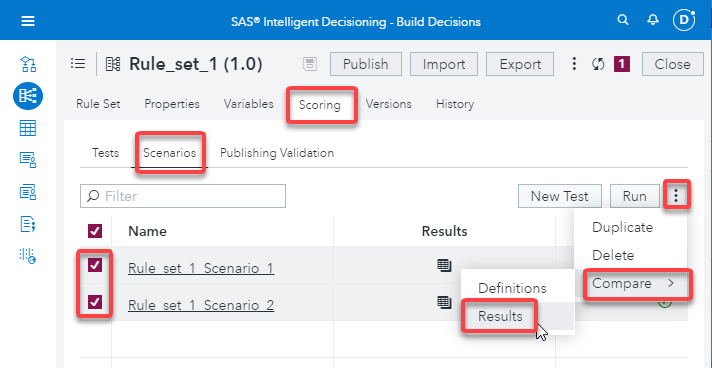The width and height of the screenshot is (712, 368).
Task: Uncheck the Rule_set_1_Scenario_2 checkbox
Action: (x=95, y=302)
